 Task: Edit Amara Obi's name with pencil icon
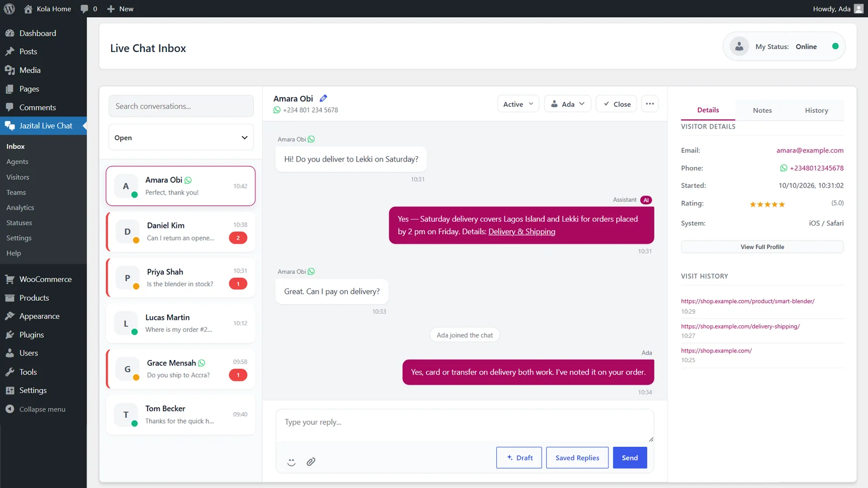coord(323,98)
